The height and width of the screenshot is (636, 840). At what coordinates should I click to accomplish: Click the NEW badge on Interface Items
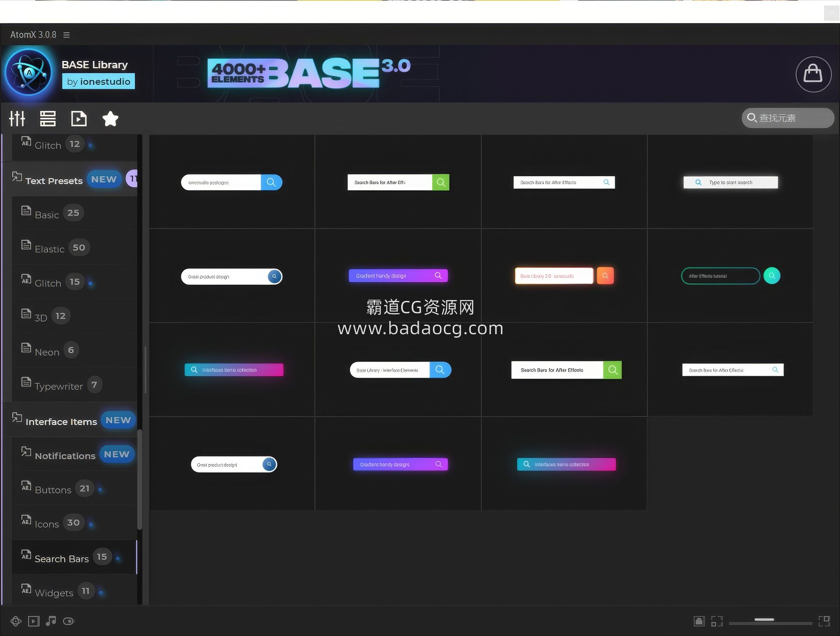pyautogui.click(x=118, y=420)
